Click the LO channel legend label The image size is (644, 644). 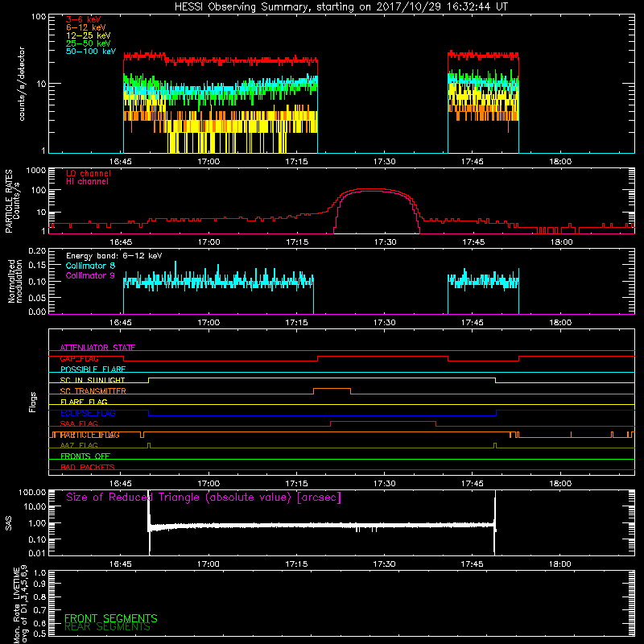point(89,173)
